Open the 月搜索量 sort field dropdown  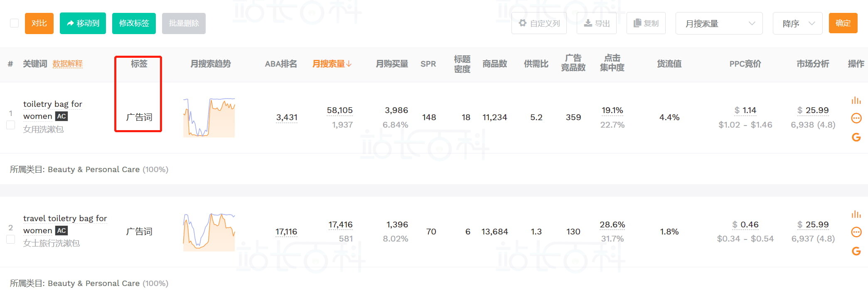click(x=719, y=23)
